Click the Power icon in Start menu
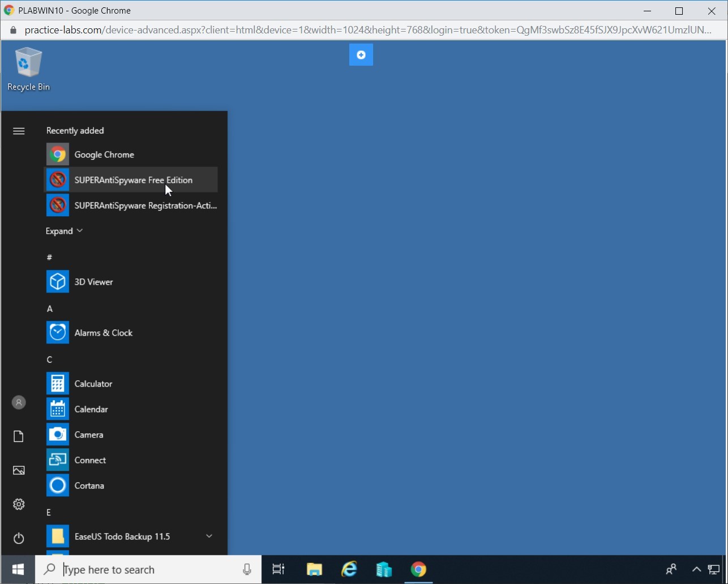This screenshot has height=584, width=728. [19, 538]
